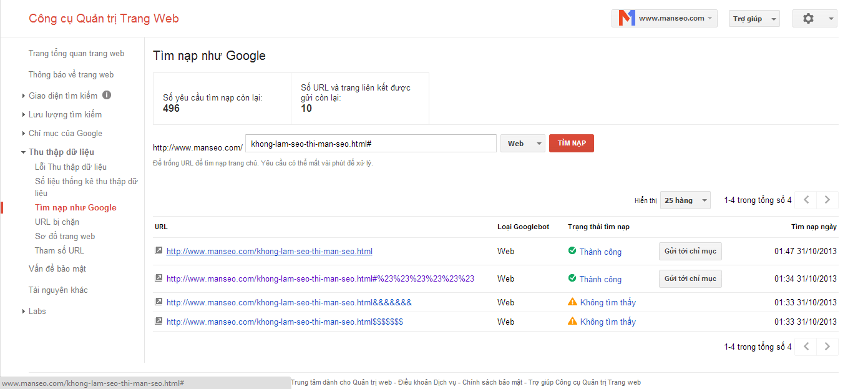Open Trang tổng quan trang web
The height and width of the screenshot is (389, 868).
click(76, 54)
